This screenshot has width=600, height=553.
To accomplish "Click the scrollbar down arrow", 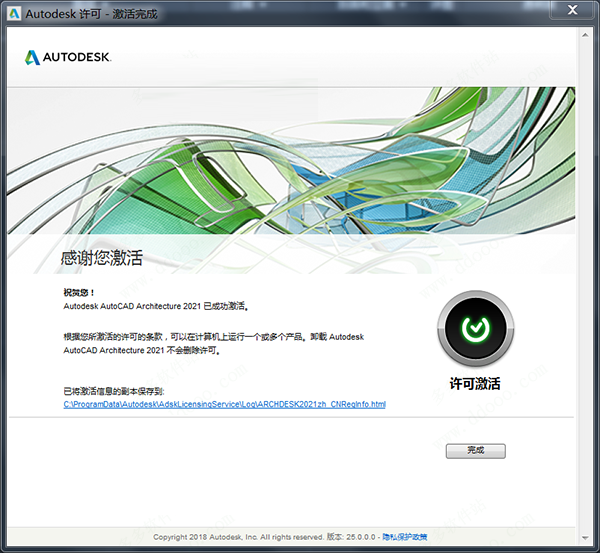I will pyautogui.click(x=585, y=537).
